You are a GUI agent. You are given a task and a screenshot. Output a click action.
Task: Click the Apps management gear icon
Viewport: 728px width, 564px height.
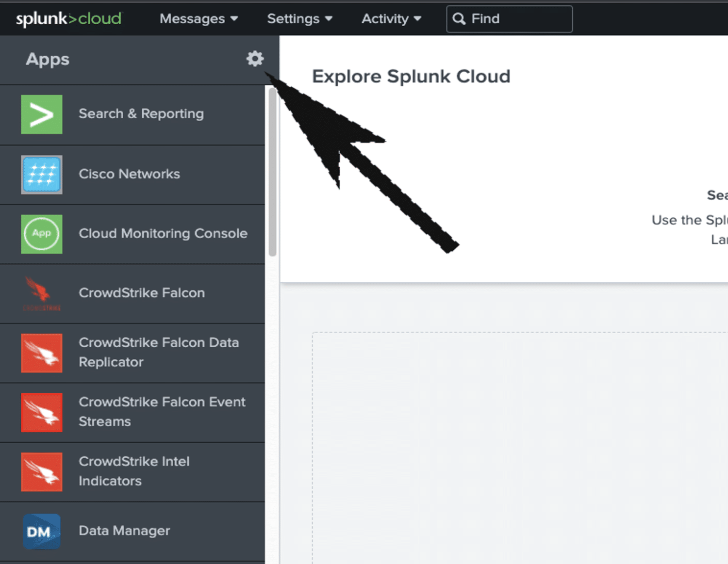pos(254,59)
